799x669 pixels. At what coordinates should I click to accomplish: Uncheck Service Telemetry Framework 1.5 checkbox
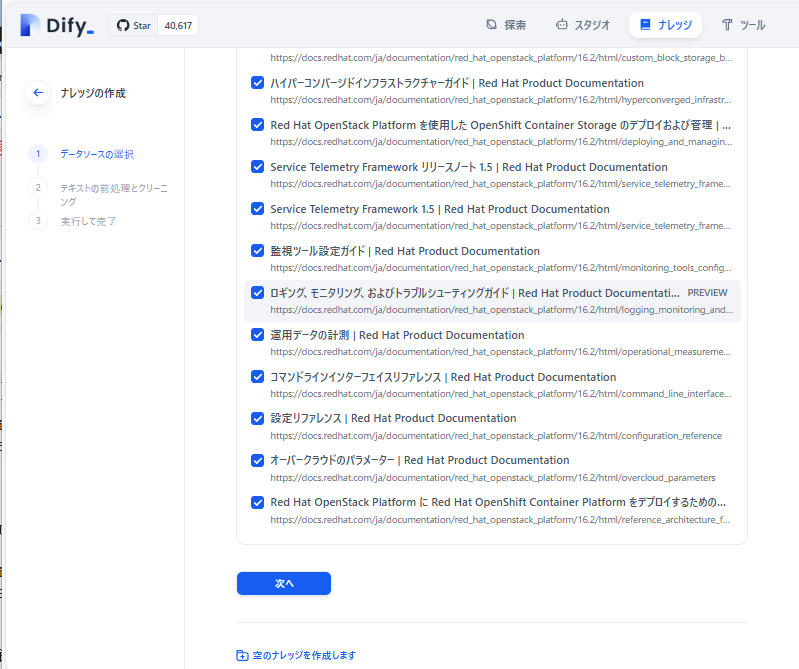pos(257,209)
